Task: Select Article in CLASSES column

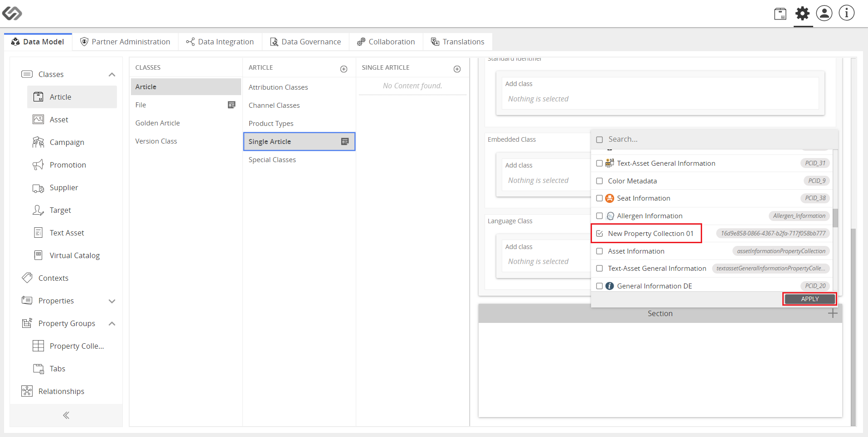Action: click(186, 86)
